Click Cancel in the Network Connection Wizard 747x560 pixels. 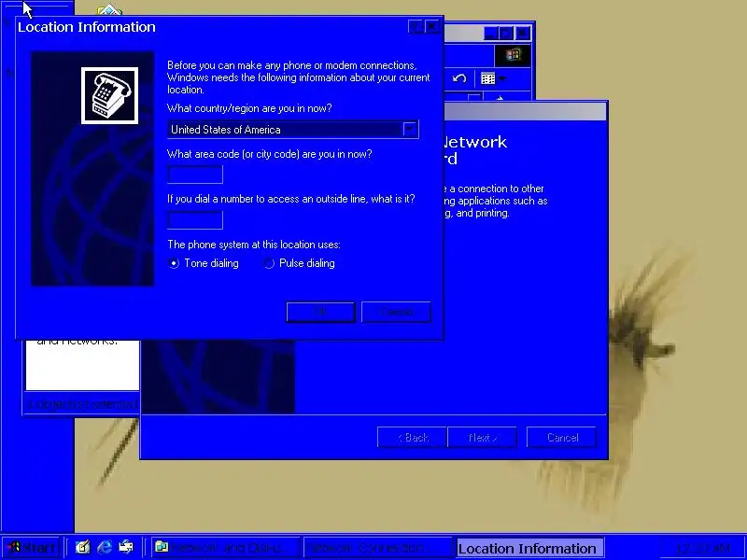(562, 438)
